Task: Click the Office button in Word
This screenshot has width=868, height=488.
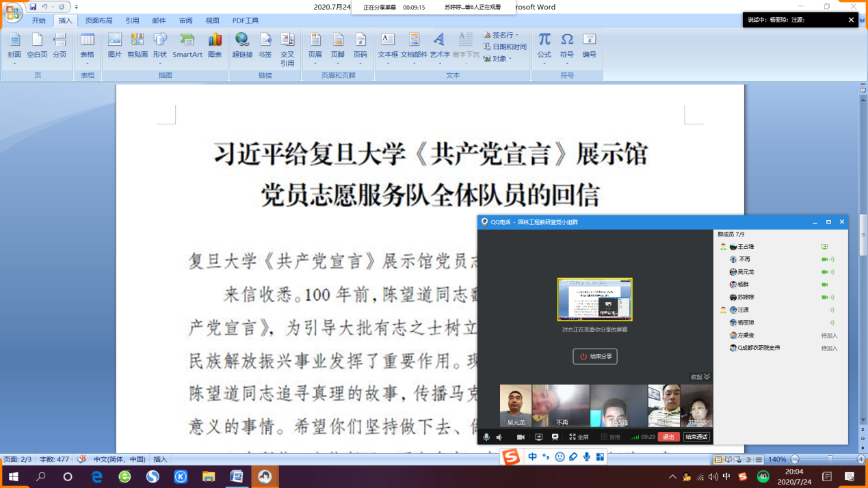Action: [x=12, y=13]
